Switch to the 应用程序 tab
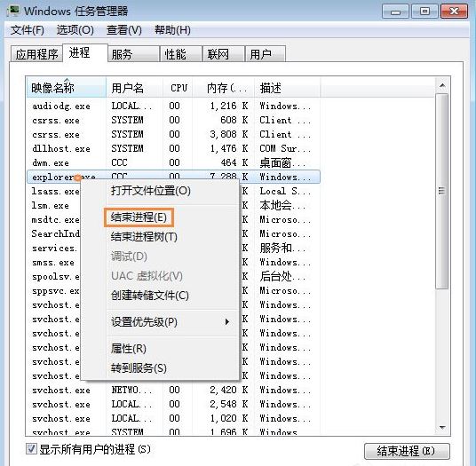This screenshot has width=476, height=466. [36, 54]
